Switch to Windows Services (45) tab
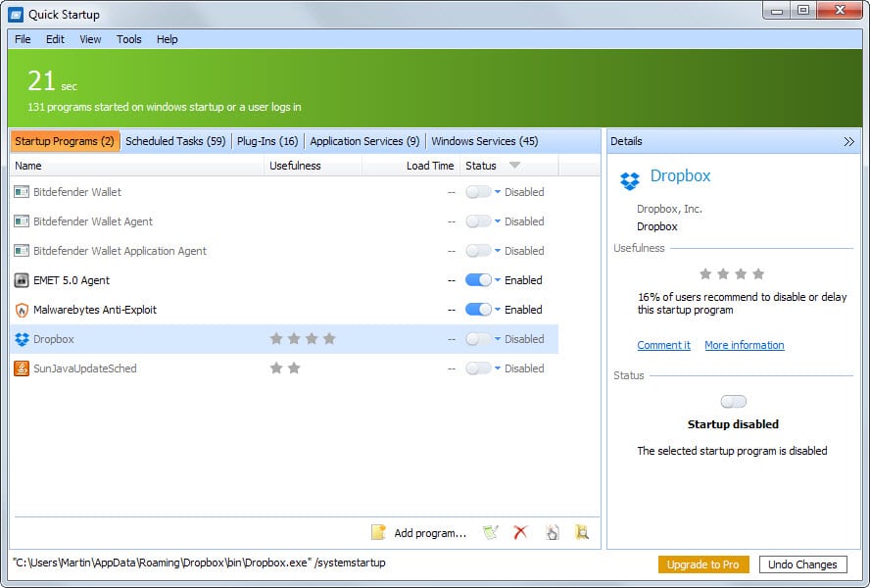This screenshot has width=870, height=588. coord(484,141)
